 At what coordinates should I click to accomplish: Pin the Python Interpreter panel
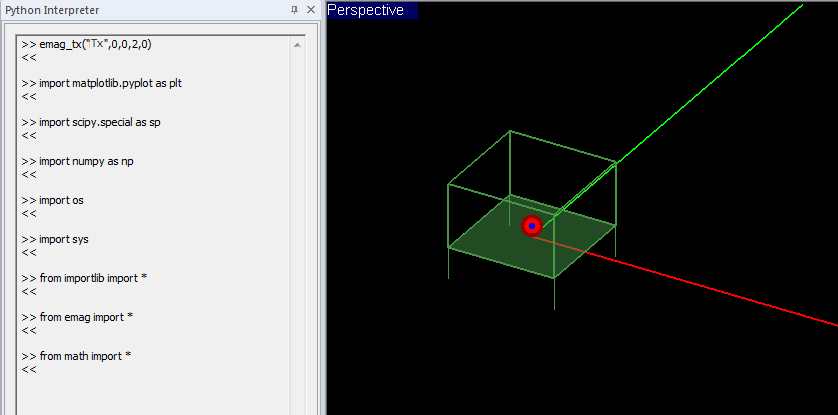pyautogui.click(x=295, y=9)
